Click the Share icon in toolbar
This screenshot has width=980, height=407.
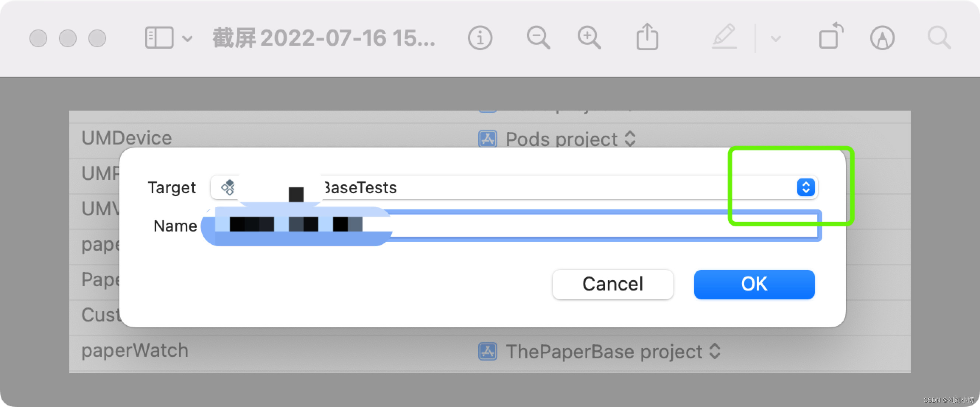tap(647, 37)
